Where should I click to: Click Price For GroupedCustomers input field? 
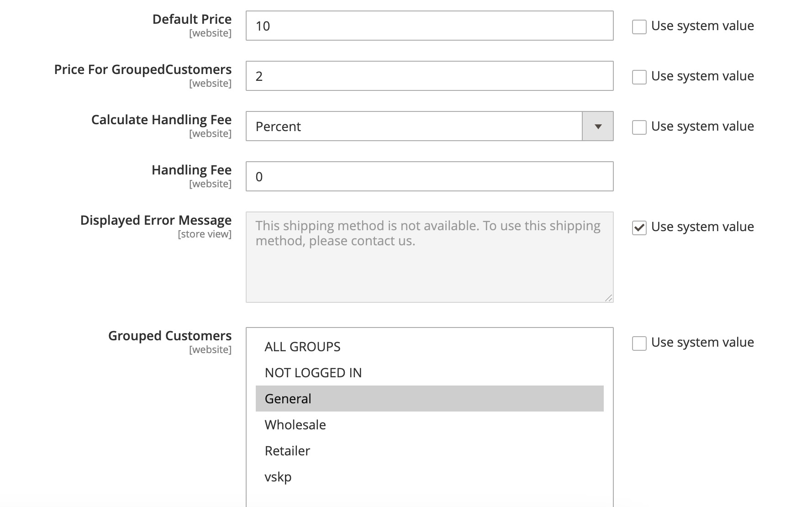(x=429, y=76)
